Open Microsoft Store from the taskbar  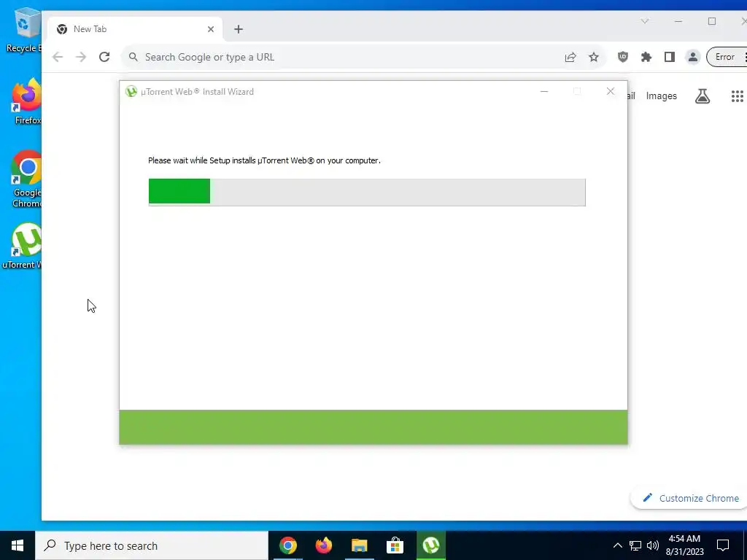(395, 545)
